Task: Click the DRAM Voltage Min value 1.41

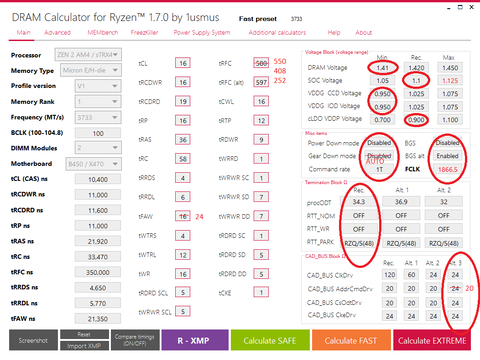Action: click(382, 68)
